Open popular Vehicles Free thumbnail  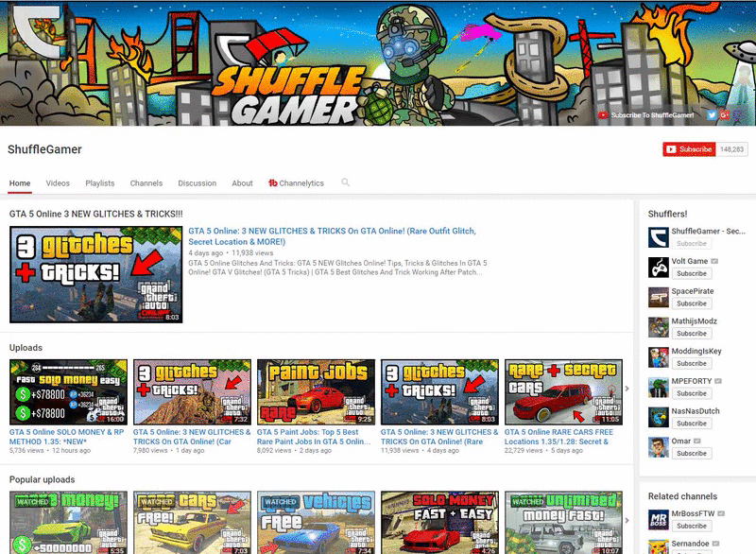(316, 523)
